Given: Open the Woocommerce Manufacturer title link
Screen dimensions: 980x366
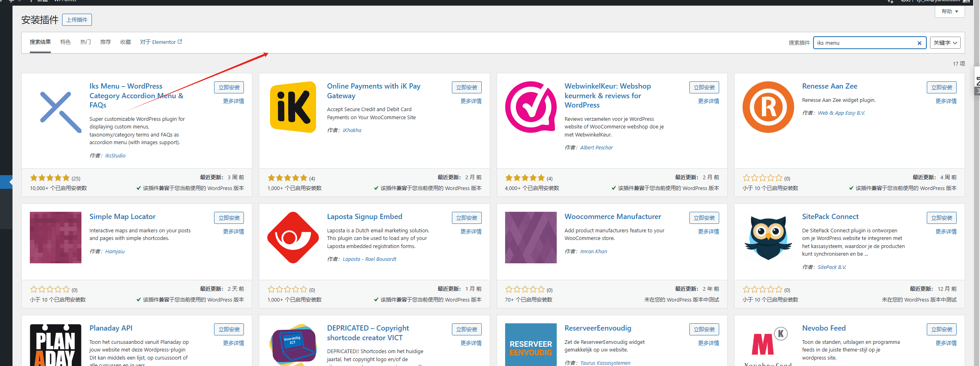Looking at the screenshot, I should [x=613, y=217].
